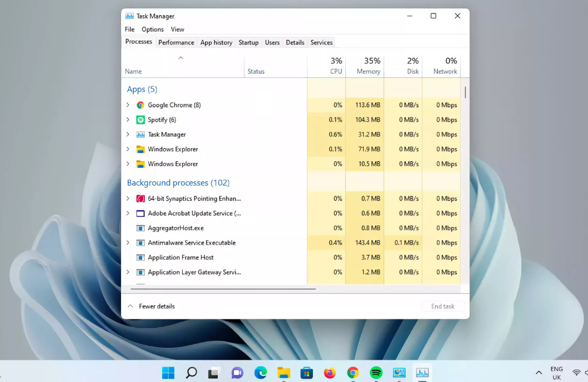Click the Wi-Fi network tray icon
The height and width of the screenshot is (382, 588).
pos(576,373)
